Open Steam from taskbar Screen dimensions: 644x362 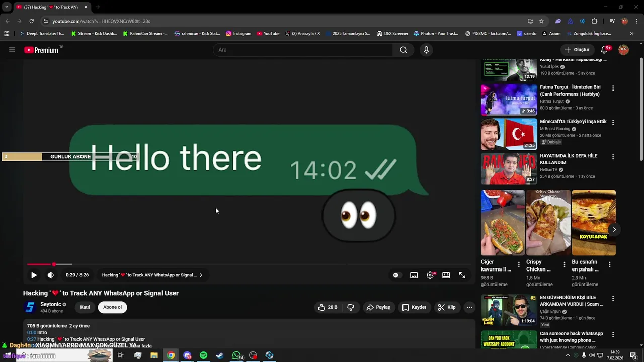click(x=220, y=355)
